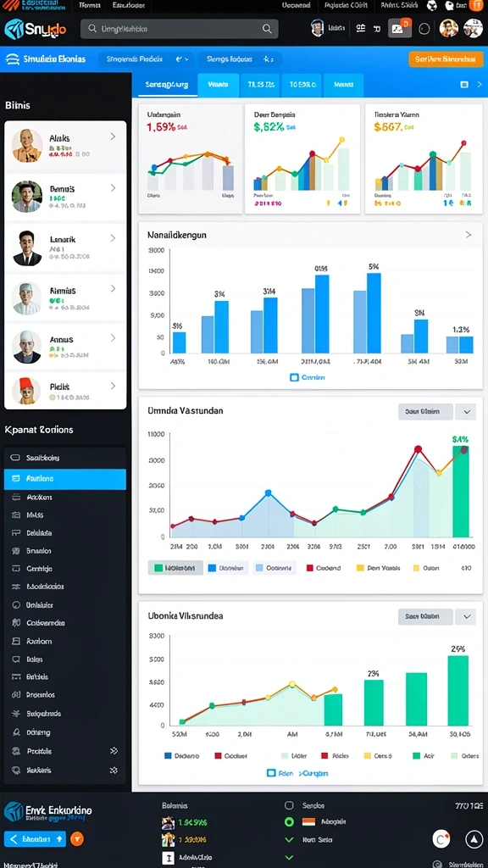This screenshot has width=488, height=868.
Task: Select the green radio button in footer
Action: tap(289, 822)
